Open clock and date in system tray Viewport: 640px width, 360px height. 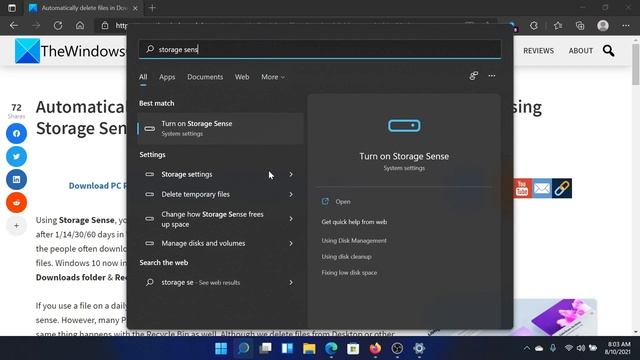click(618, 348)
